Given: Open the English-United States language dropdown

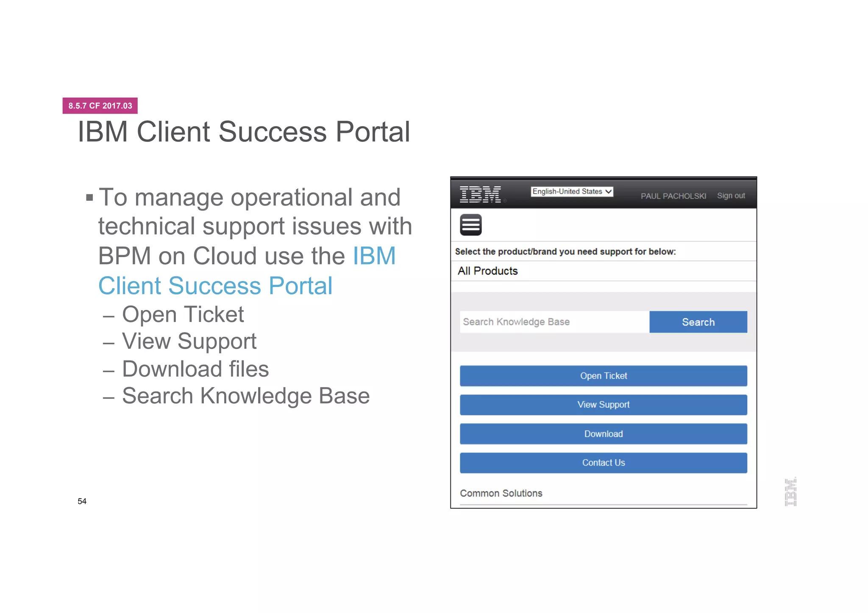Looking at the screenshot, I should pos(572,191).
